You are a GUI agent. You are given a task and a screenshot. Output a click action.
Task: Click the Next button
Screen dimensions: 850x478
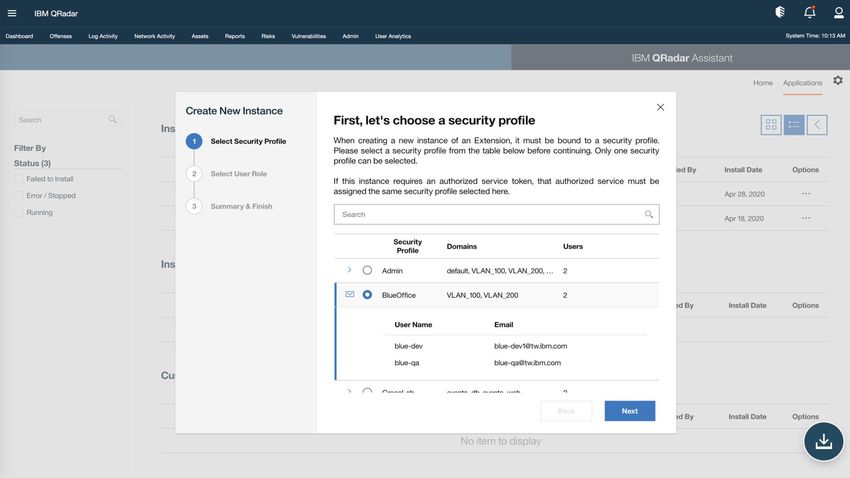[630, 411]
